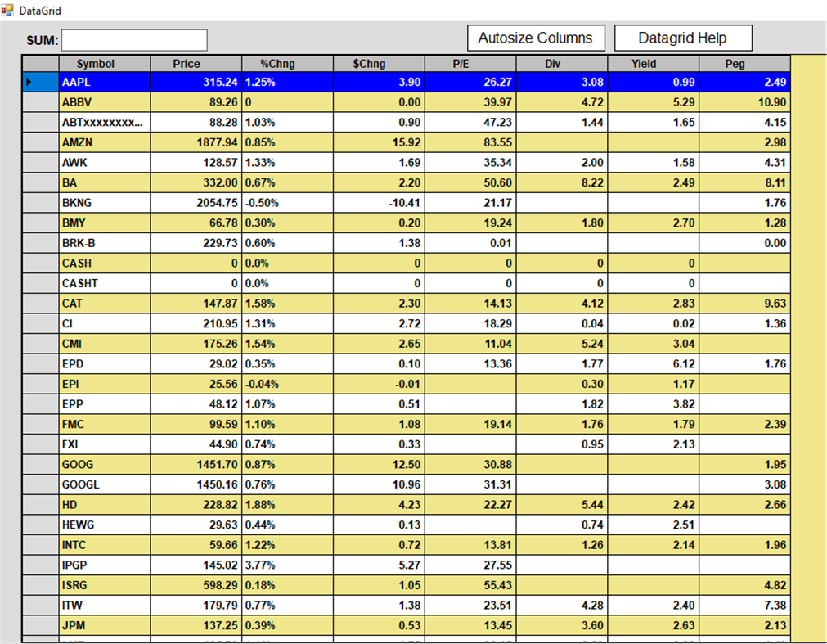Image resolution: width=827 pixels, height=644 pixels.
Task: Click the AAPL row selector arrow
Action: [29, 82]
